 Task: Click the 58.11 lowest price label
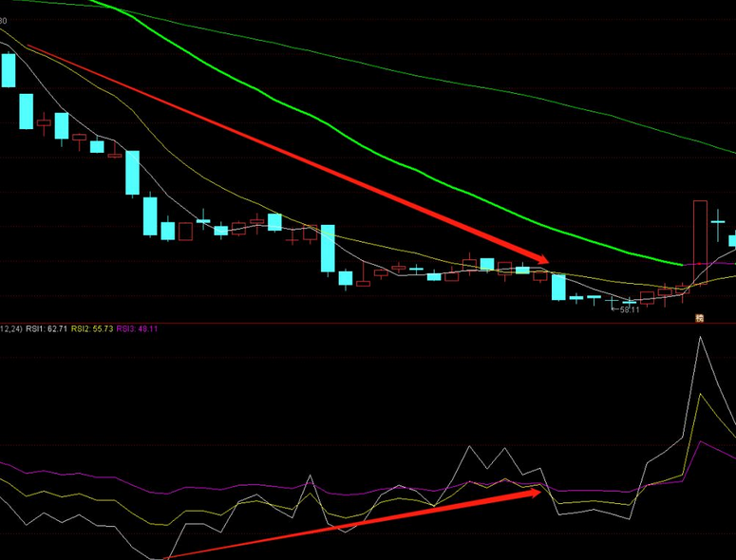tap(628, 309)
